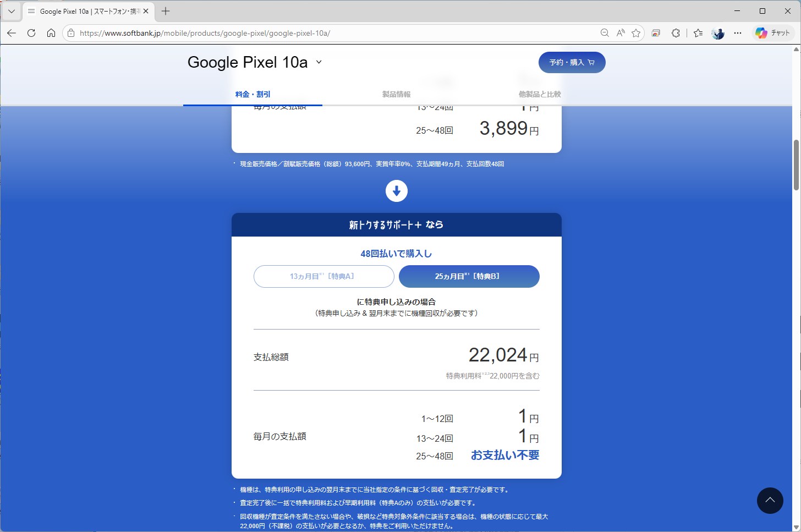This screenshot has width=801, height=532.
Task: Add this page to favorites with the star
Action: [636, 33]
